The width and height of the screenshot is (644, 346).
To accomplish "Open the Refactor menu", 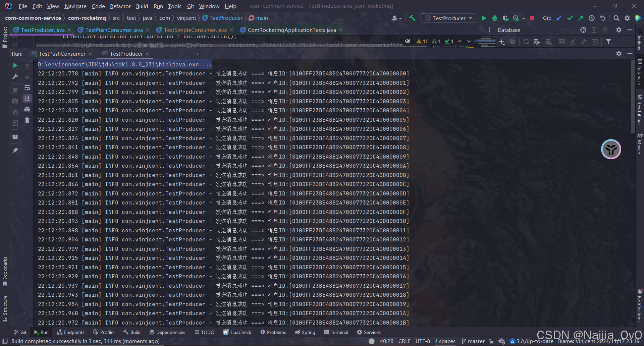I will click(120, 6).
